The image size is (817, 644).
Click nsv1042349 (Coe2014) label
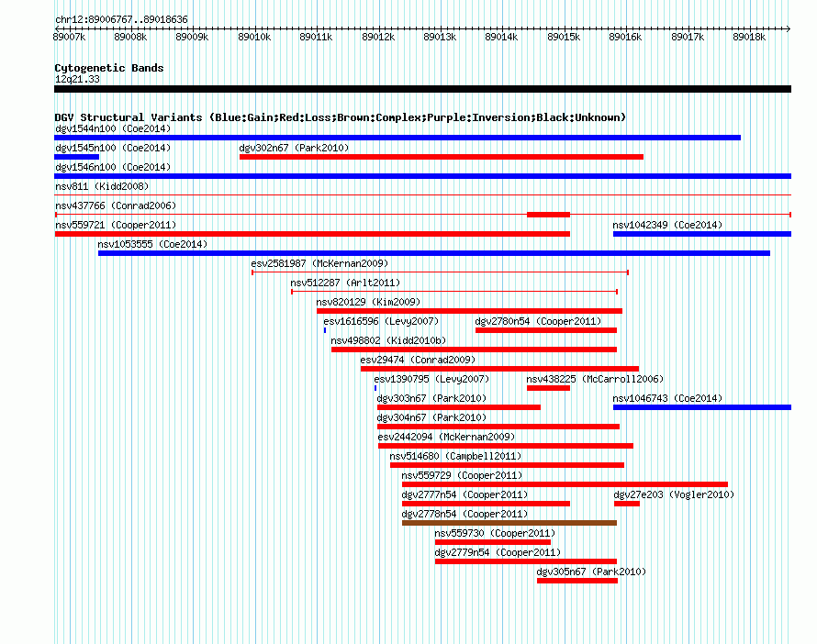point(667,225)
